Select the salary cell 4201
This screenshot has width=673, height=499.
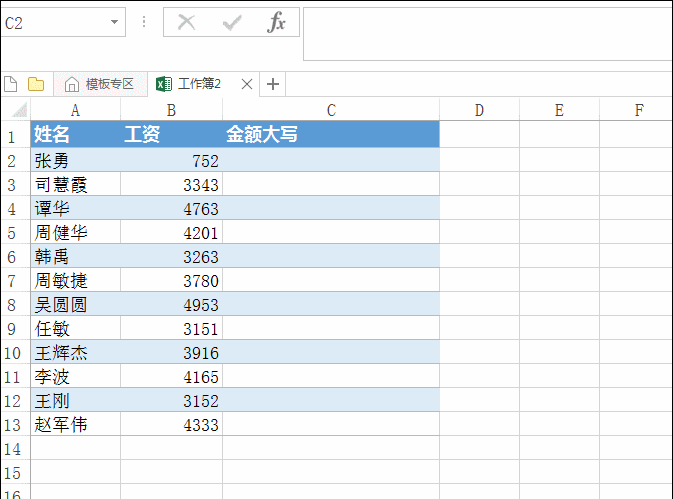(x=171, y=232)
